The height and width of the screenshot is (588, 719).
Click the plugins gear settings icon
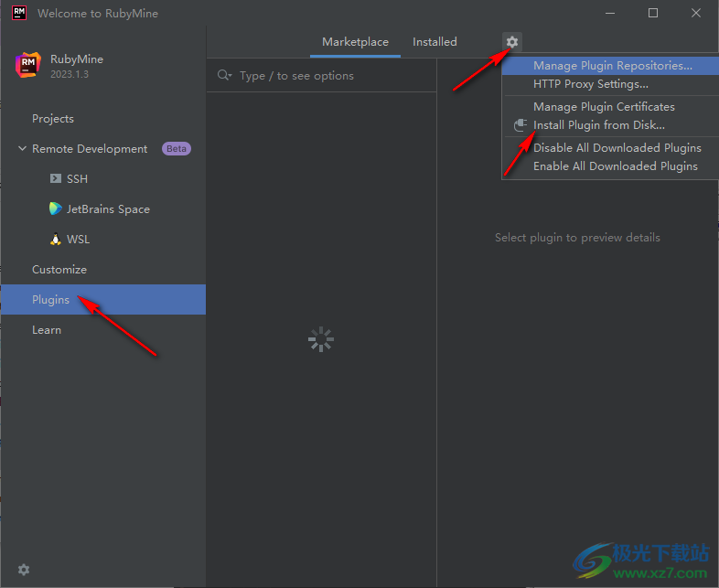[512, 42]
